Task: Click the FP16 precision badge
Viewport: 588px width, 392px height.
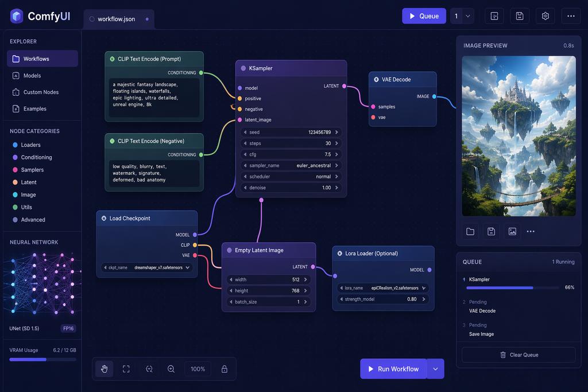Action: [x=68, y=329]
